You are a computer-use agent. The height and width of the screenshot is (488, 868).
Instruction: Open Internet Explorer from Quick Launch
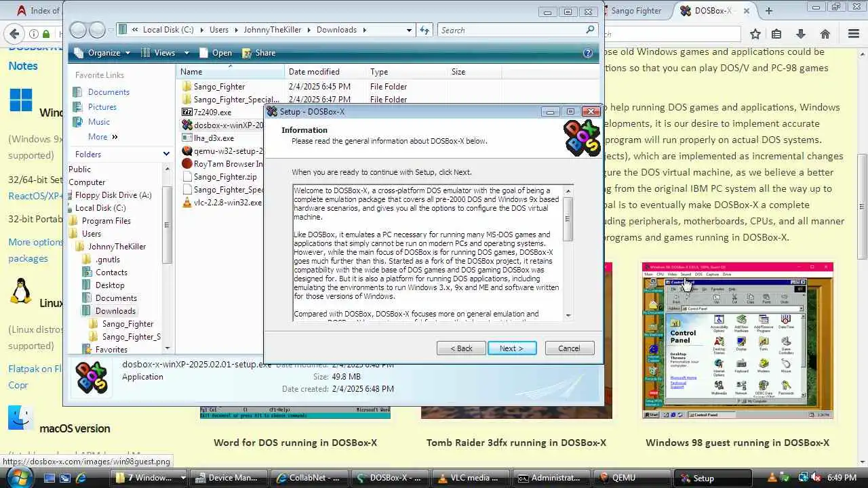(81, 478)
